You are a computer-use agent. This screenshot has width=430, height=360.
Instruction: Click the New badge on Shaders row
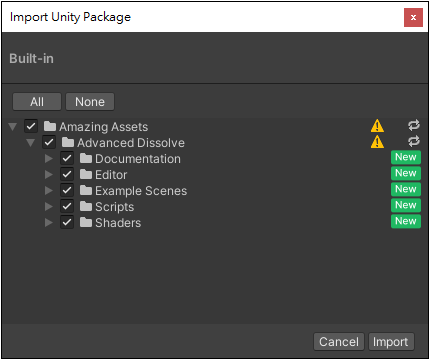[406, 221]
